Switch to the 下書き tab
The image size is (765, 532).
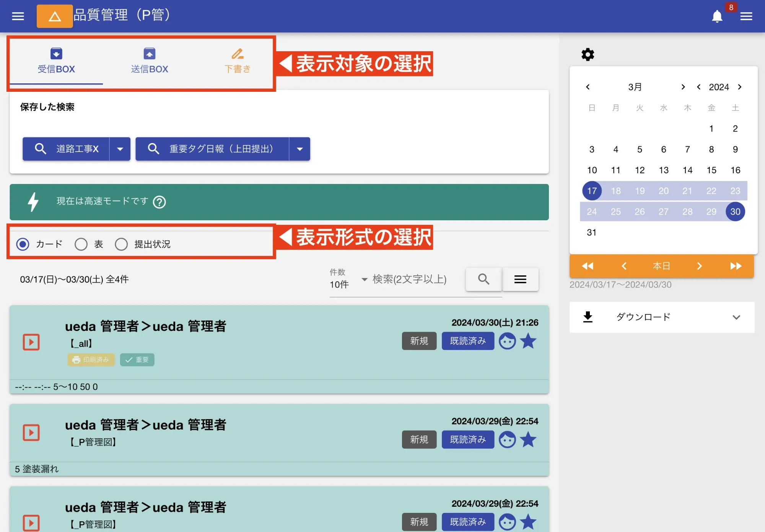pyautogui.click(x=238, y=61)
